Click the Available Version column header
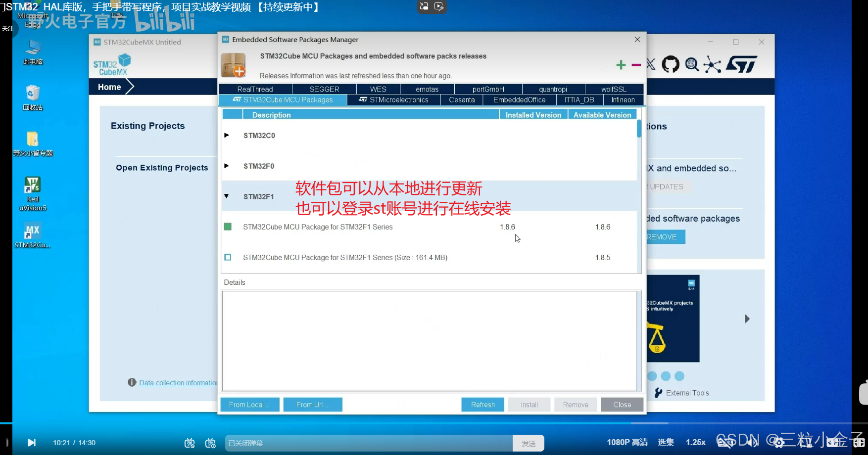 pyautogui.click(x=602, y=115)
